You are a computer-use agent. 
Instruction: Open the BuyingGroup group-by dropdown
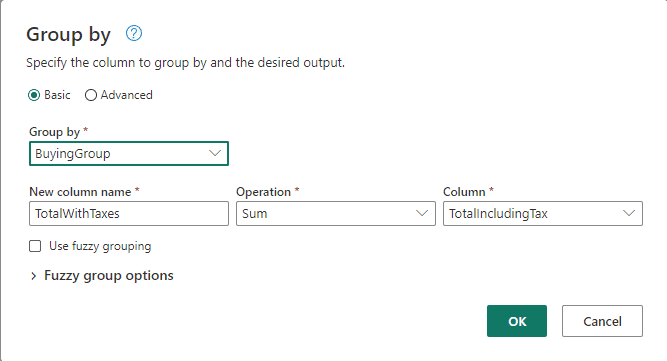pos(129,153)
